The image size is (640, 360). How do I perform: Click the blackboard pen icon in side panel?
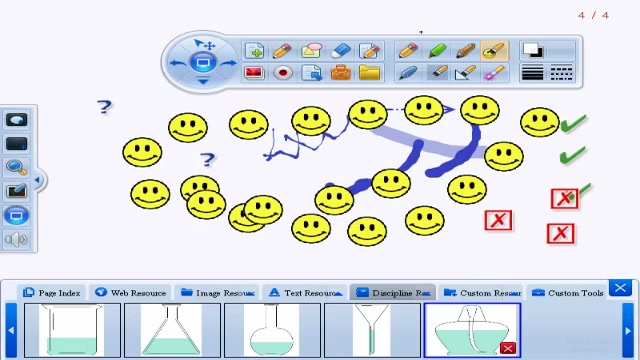[x=17, y=191]
